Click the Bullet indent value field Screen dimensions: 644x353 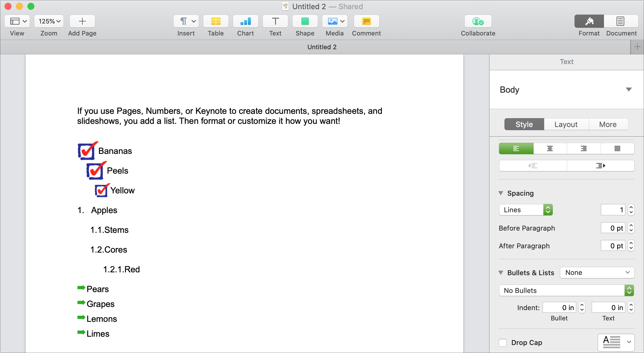(559, 308)
